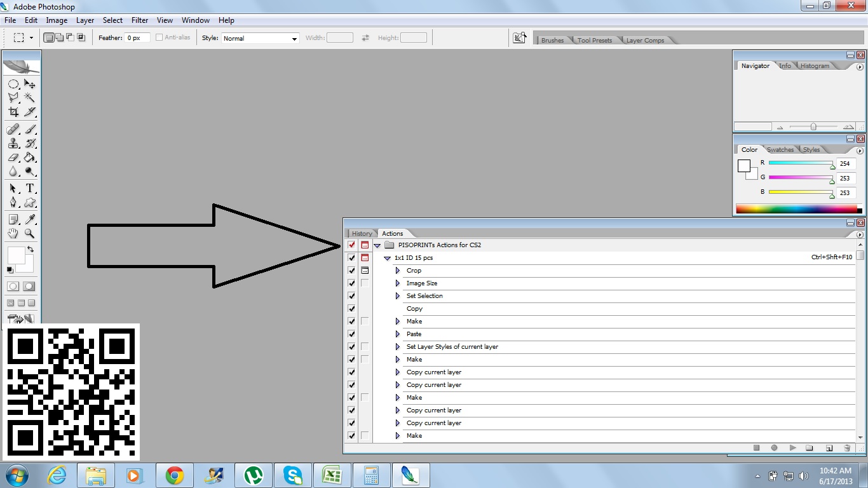Uncheck the Set Selection step checkbox

351,295
